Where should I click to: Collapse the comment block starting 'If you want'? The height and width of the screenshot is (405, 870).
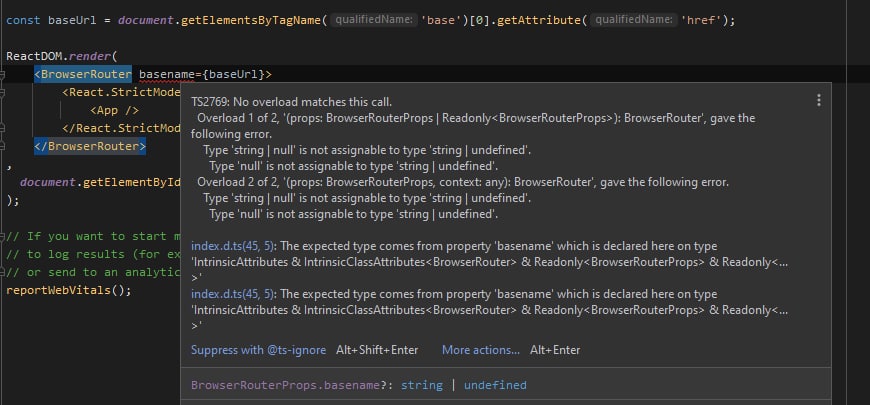(x=2, y=236)
